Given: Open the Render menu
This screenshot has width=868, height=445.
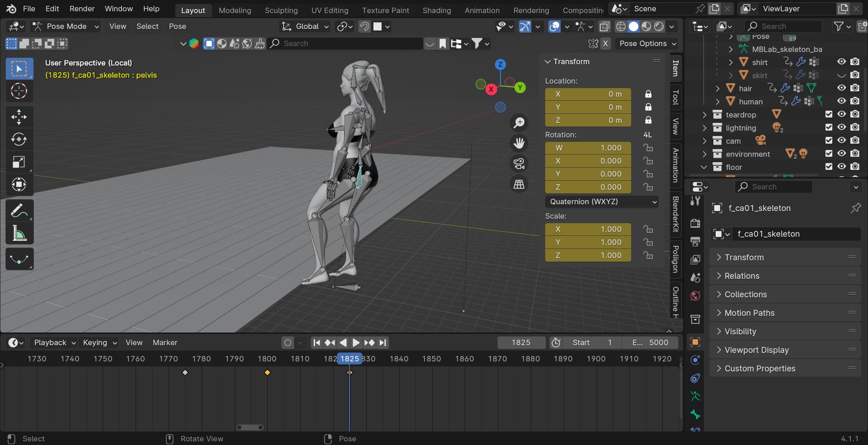Looking at the screenshot, I should 81,9.
